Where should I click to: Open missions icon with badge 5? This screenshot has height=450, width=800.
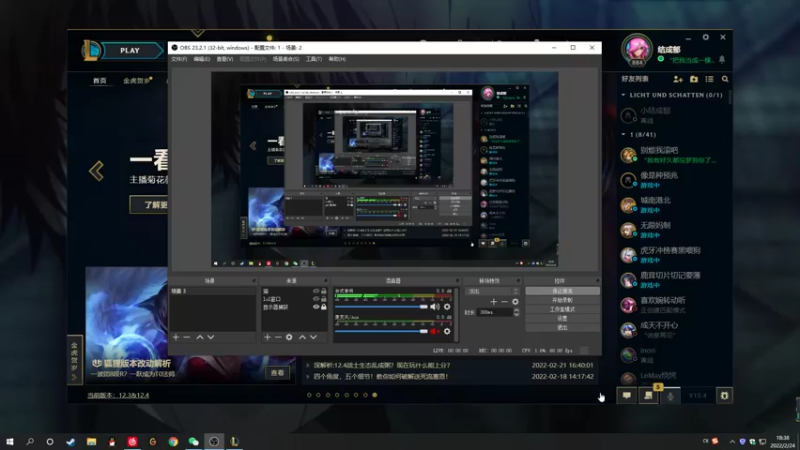click(x=648, y=395)
